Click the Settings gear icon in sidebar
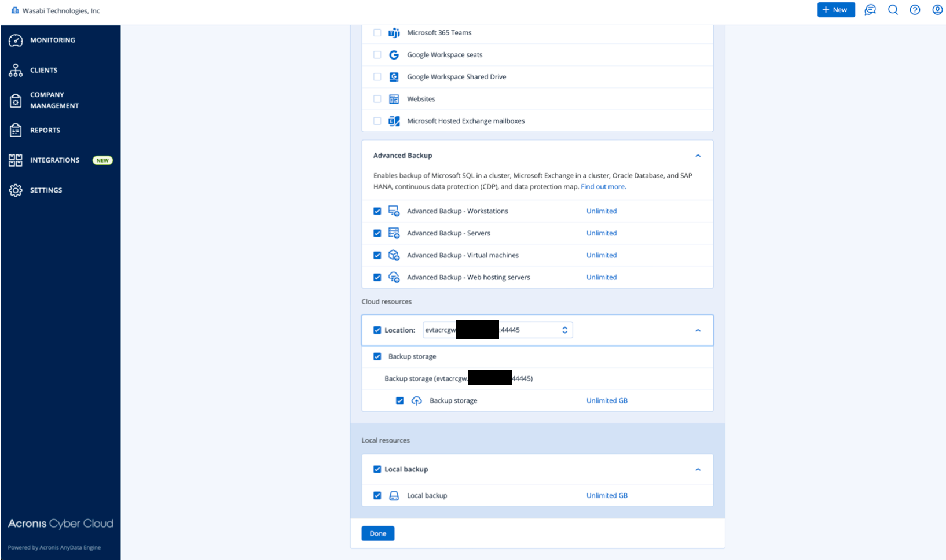The image size is (946, 560). point(16,190)
